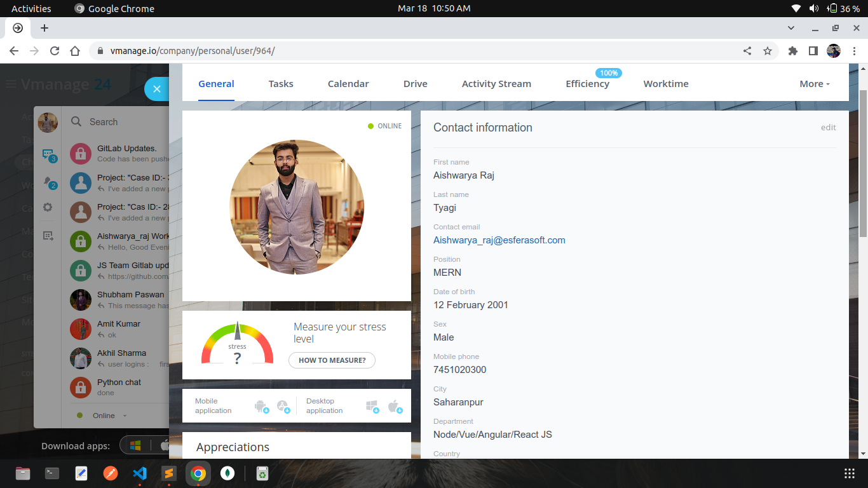Close the profile slider with blue X

click(157, 89)
